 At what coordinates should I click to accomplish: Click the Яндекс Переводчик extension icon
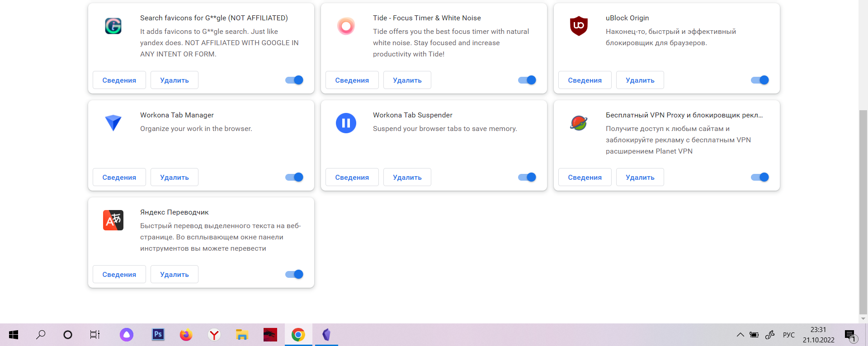click(x=113, y=220)
